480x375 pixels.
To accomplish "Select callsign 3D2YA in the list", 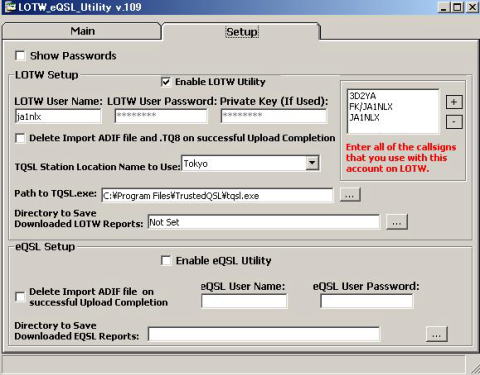I will tap(363, 96).
